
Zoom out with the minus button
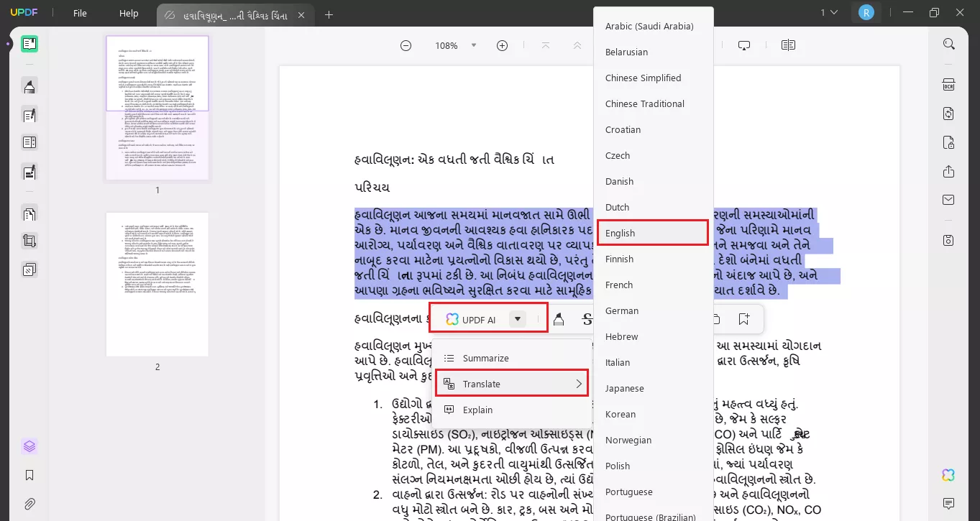pyautogui.click(x=406, y=45)
